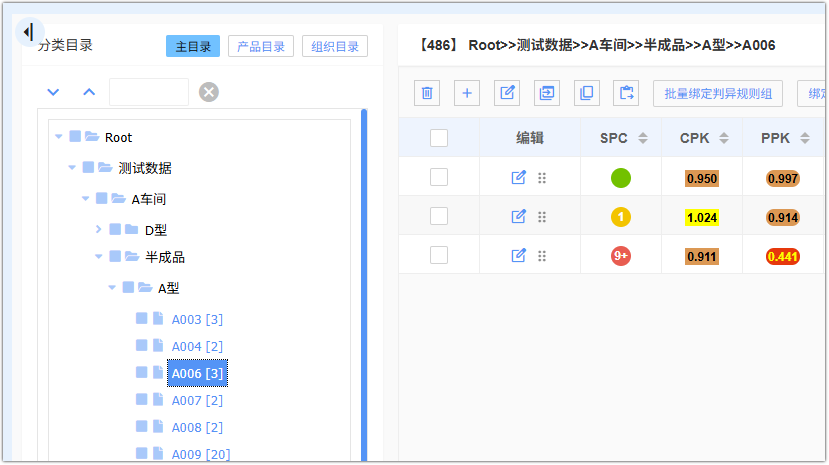Collapse the left category panel arrow
Viewport: 829px width, 465px height.
(29, 32)
